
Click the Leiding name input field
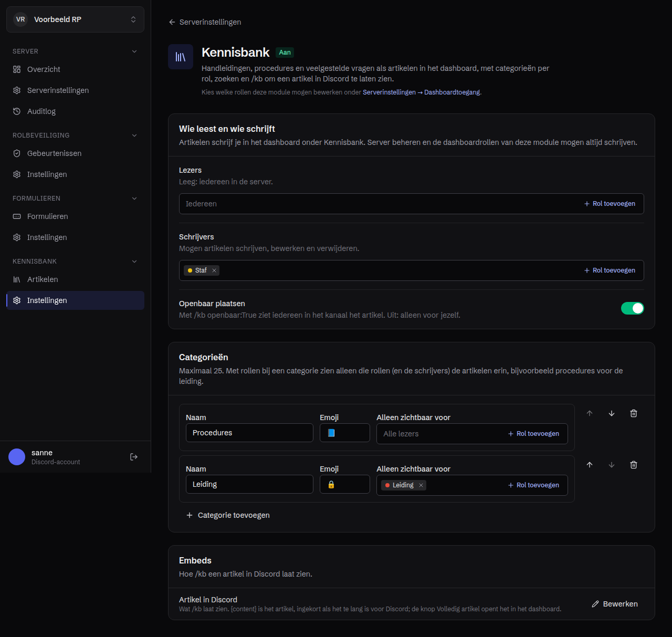(x=249, y=484)
